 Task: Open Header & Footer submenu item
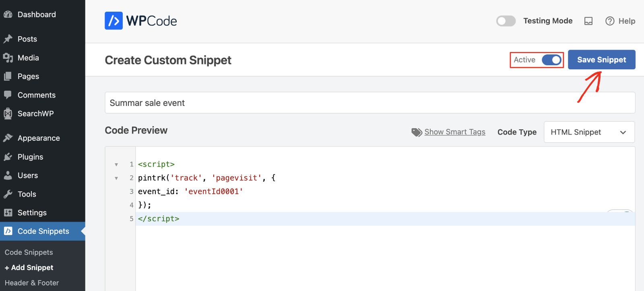coord(32,283)
